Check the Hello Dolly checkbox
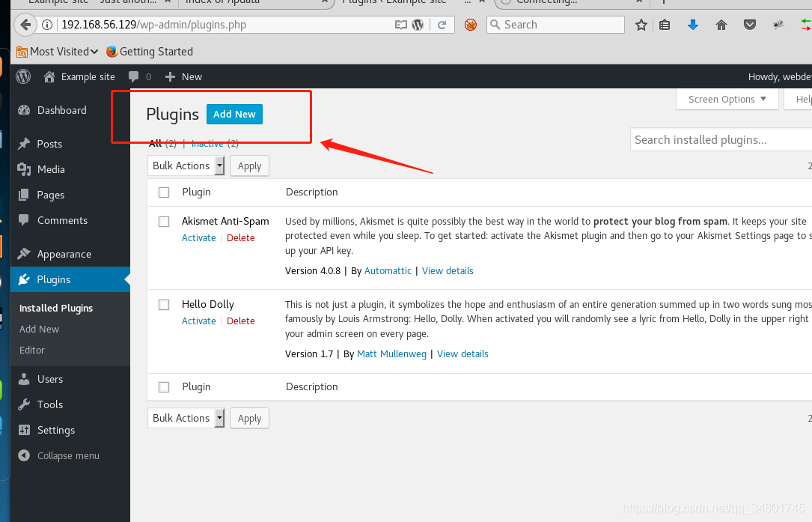 click(164, 304)
